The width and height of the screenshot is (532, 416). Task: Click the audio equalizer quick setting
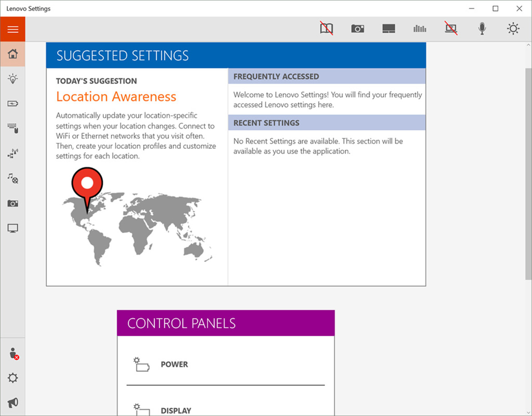pyautogui.click(x=420, y=29)
